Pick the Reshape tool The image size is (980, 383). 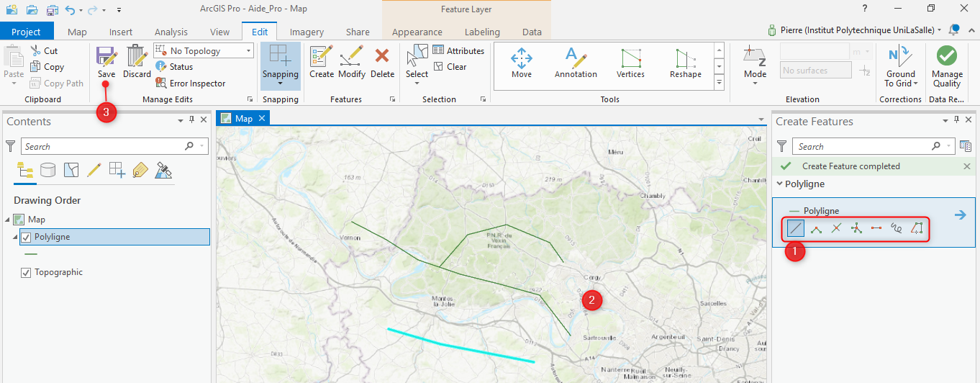(685, 63)
